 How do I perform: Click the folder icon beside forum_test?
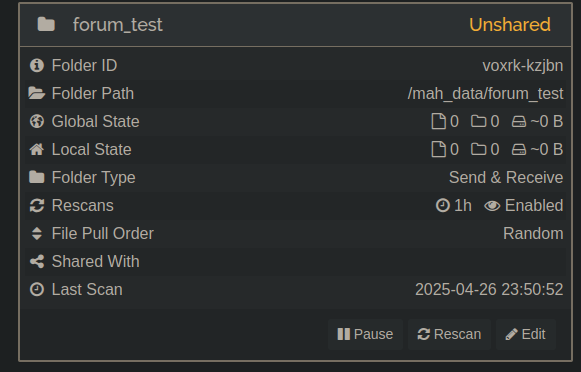(x=46, y=24)
